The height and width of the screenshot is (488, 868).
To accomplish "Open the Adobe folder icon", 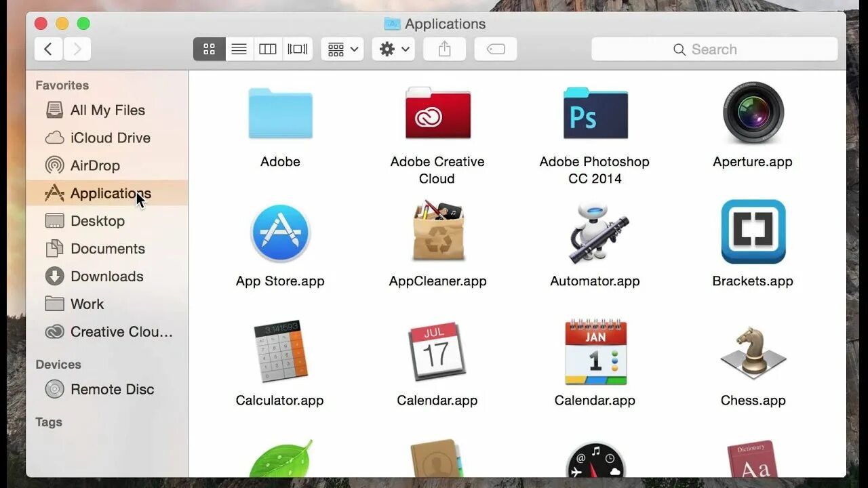I will [280, 113].
